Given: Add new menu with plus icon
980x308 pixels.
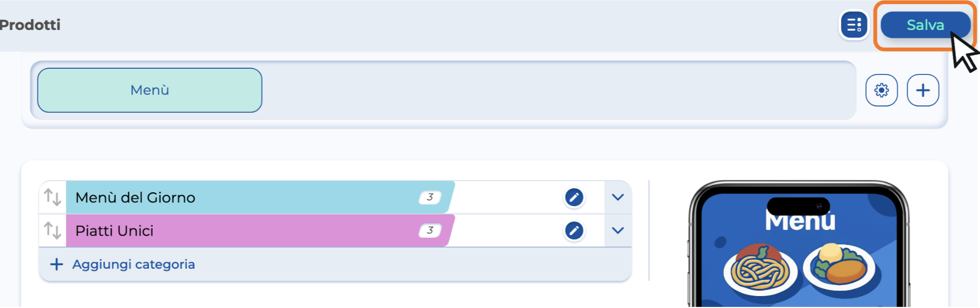Looking at the screenshot, I should pos(923,90).
